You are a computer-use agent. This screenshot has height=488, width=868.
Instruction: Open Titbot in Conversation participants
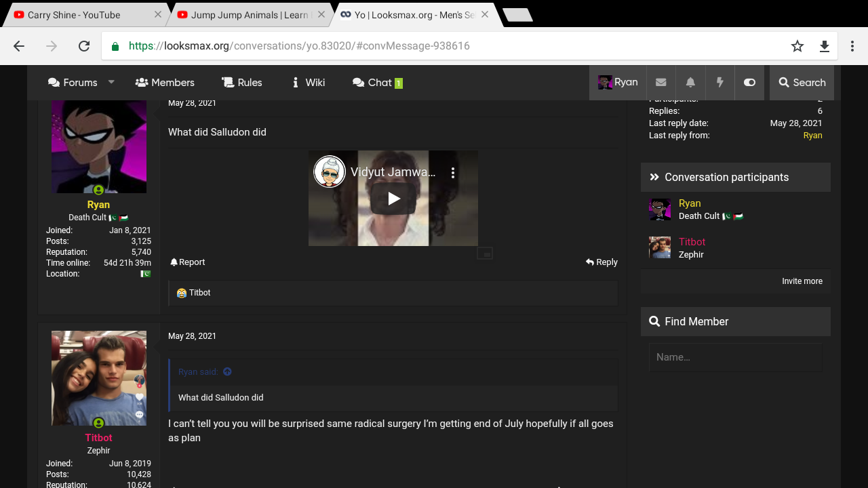(692, 242)
